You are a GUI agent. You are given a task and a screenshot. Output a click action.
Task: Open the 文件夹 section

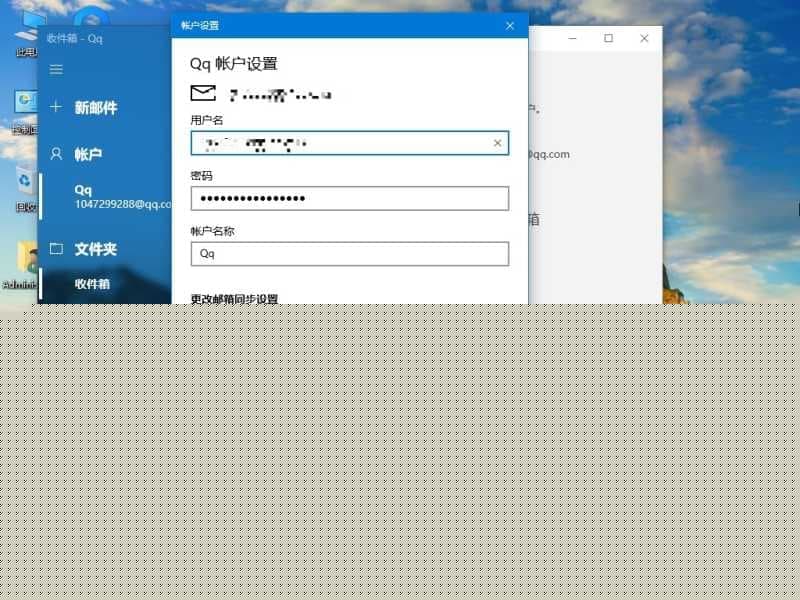click(96, 249)
